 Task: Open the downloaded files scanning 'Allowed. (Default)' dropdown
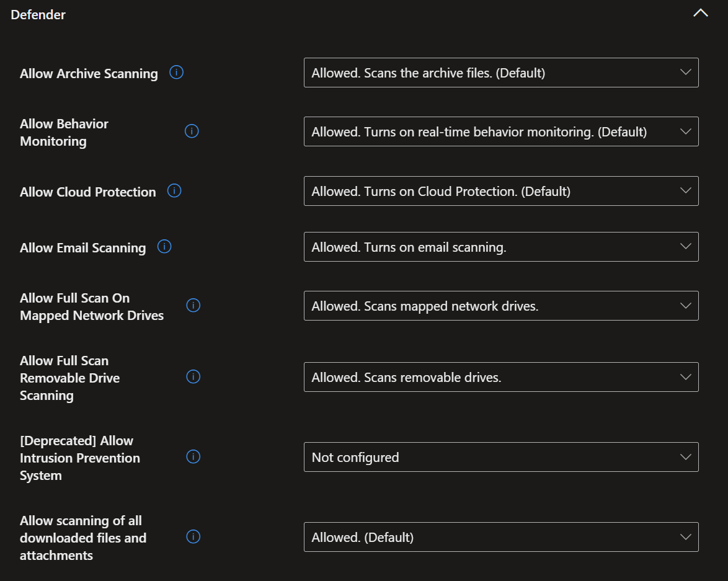(501, 537)
